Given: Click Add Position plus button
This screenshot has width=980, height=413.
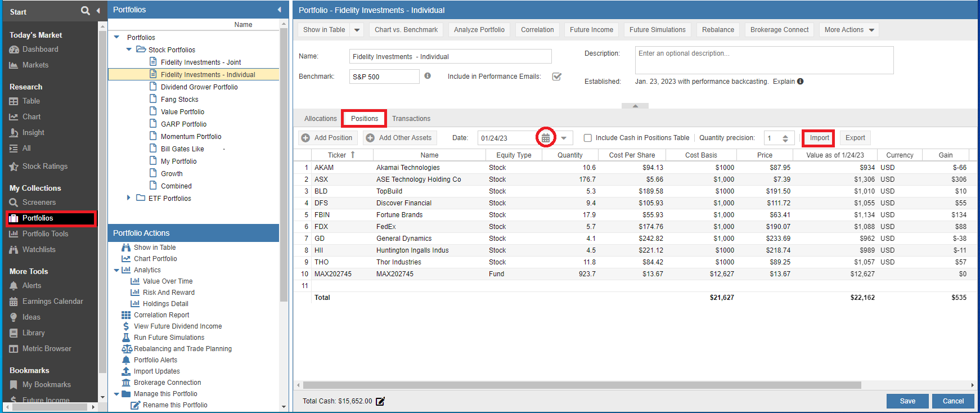Looking at the screenshot, I should point(327,138).
